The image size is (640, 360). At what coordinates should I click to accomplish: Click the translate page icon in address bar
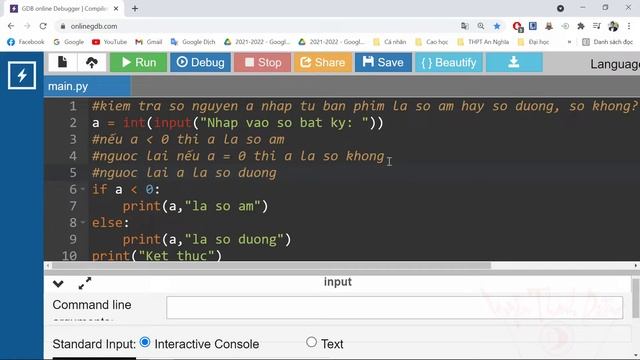[x=464, y=26]
